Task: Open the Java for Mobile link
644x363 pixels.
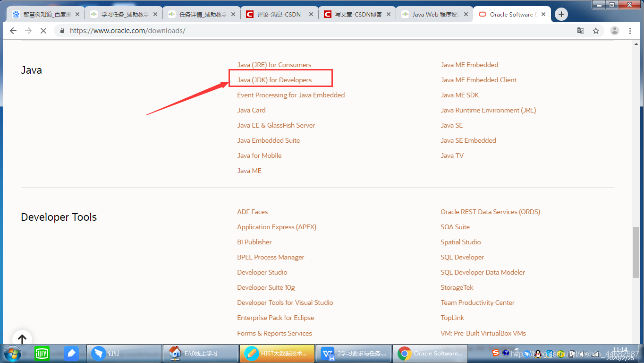Action: coord(259,156)
